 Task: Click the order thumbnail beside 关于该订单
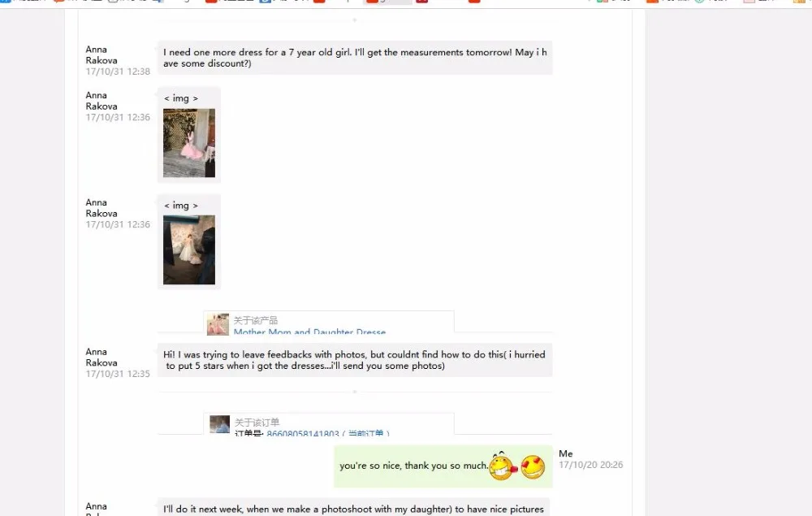219,424
